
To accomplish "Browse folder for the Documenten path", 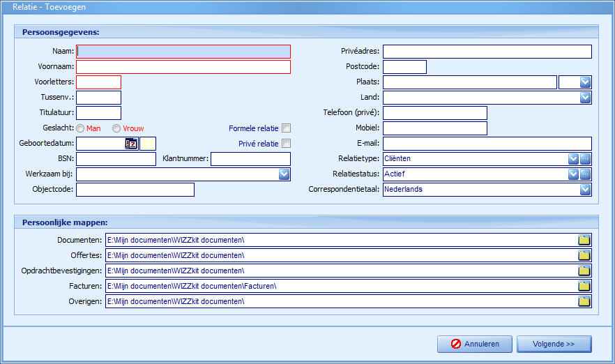I will (584, 241).
